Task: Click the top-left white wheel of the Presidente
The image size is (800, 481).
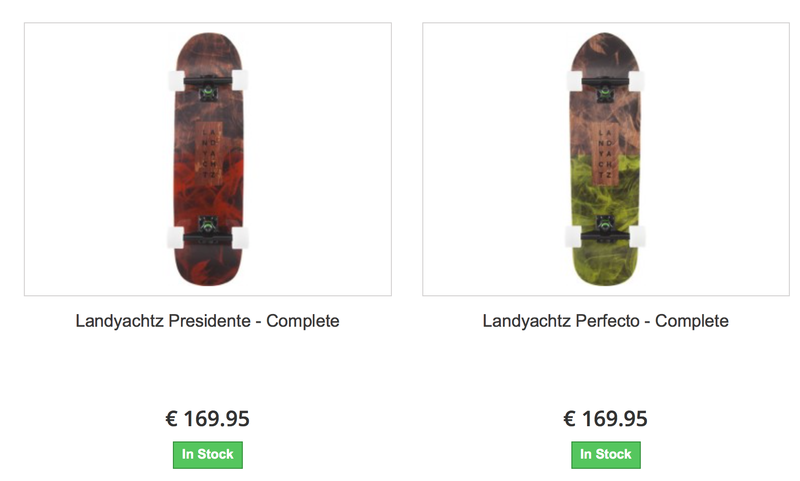Action: [177, 81]
